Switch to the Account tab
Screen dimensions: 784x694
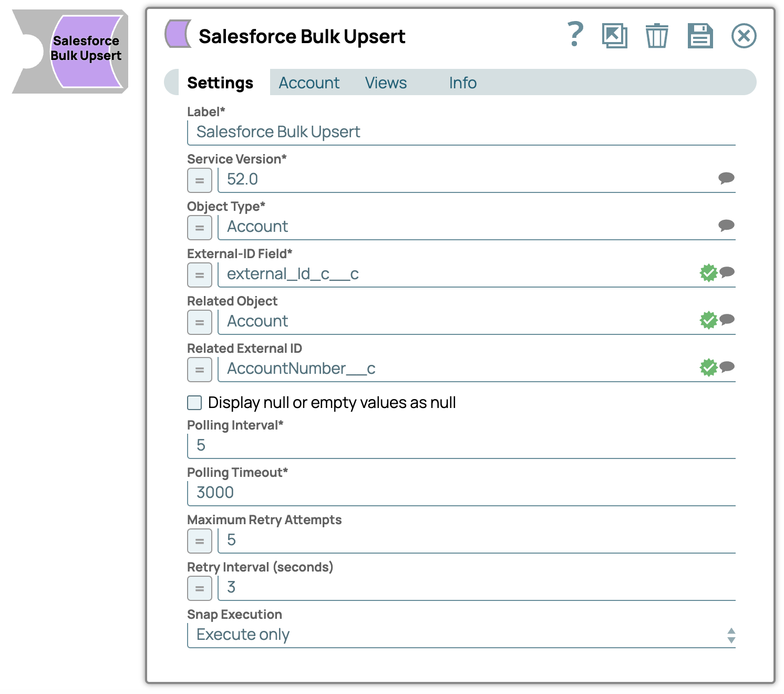coord(309,83)
